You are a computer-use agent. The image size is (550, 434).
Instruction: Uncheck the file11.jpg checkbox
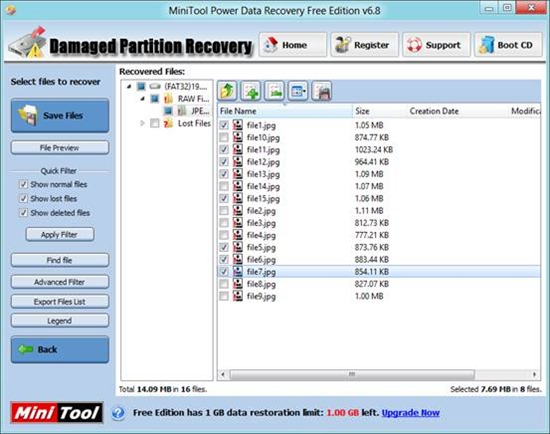tap(224, 149)
